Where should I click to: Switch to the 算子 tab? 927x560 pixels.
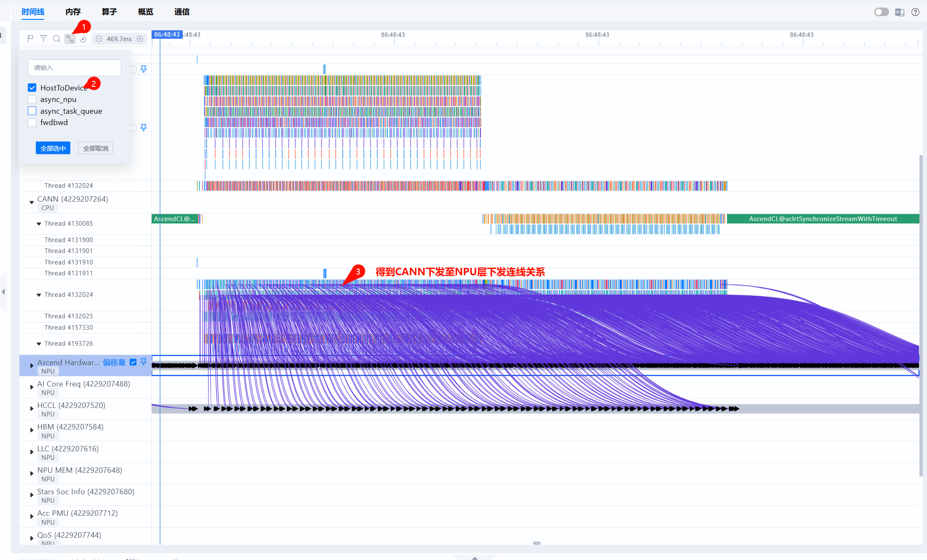[109, 12]
